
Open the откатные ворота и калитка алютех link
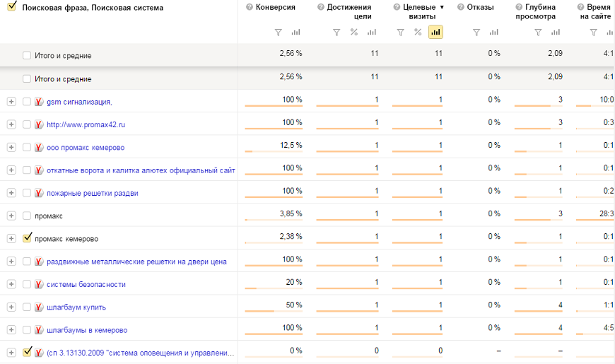pyautogui.click(x=141, y=170)
